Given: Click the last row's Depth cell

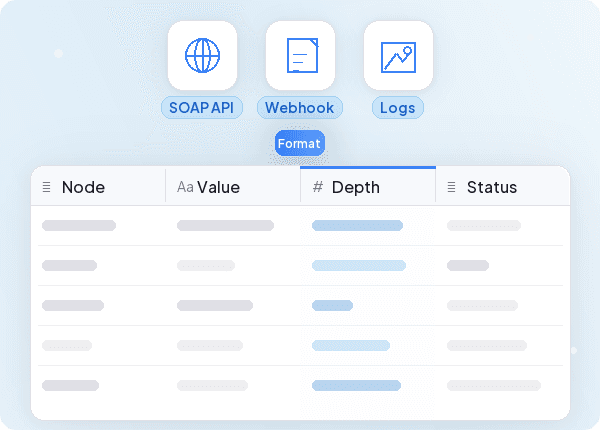Looking at the screenshot, I should [356, 385].
